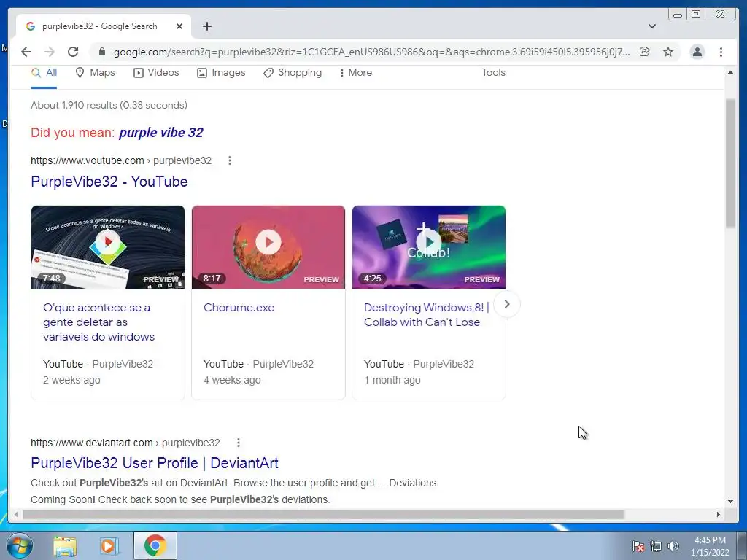This screenshot has height=560, width=747.
Task: Reload the Google search page
Action: coord(73,52)
